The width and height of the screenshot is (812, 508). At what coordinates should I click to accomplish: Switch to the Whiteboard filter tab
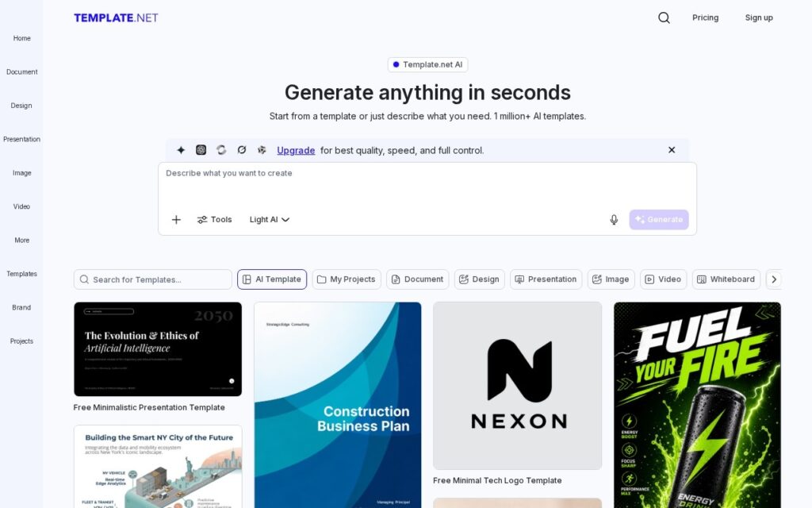point(726,279)
